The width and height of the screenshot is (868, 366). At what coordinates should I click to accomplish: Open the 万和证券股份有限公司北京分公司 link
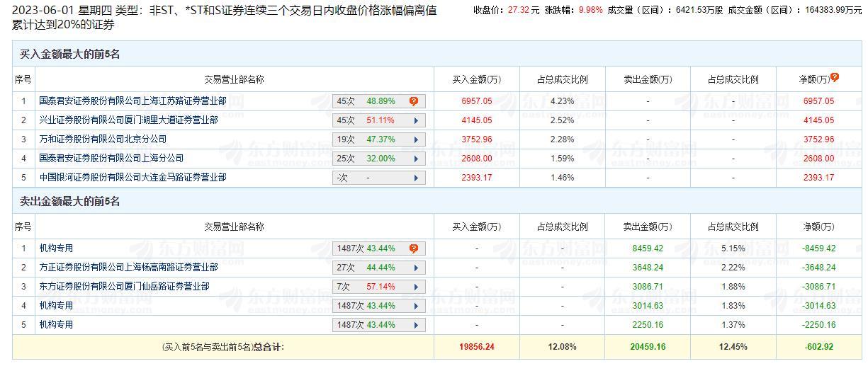click(103, 139)
